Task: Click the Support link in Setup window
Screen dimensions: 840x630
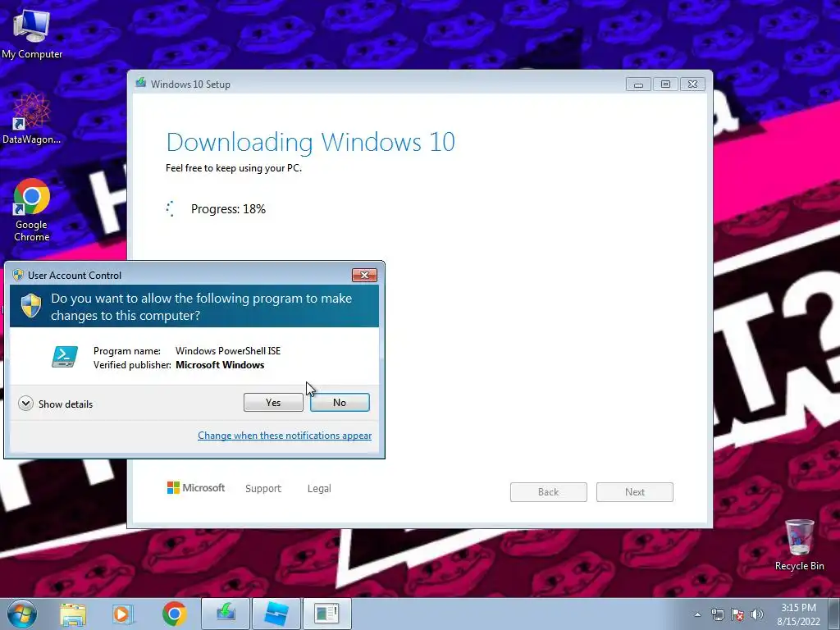Action: click(x=263, y=489)
